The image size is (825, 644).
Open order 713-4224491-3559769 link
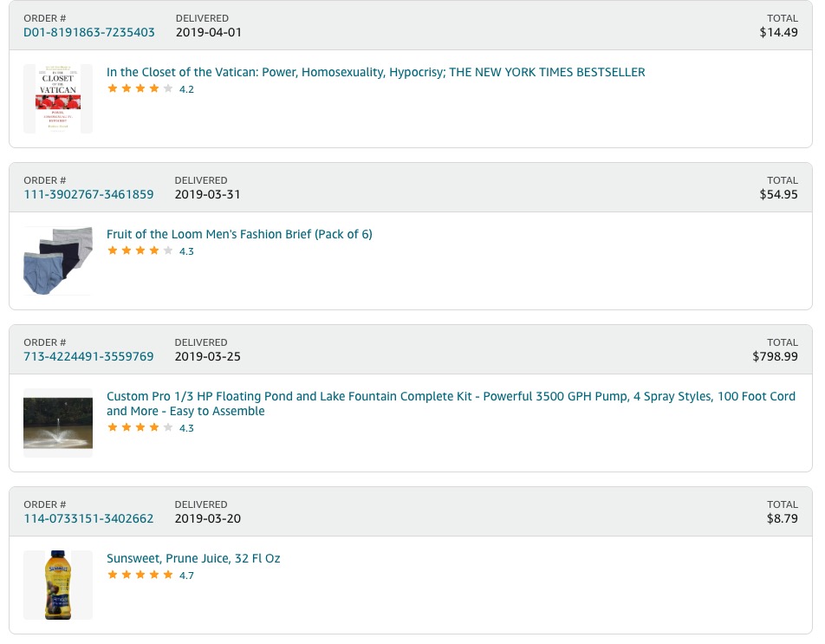88,356
